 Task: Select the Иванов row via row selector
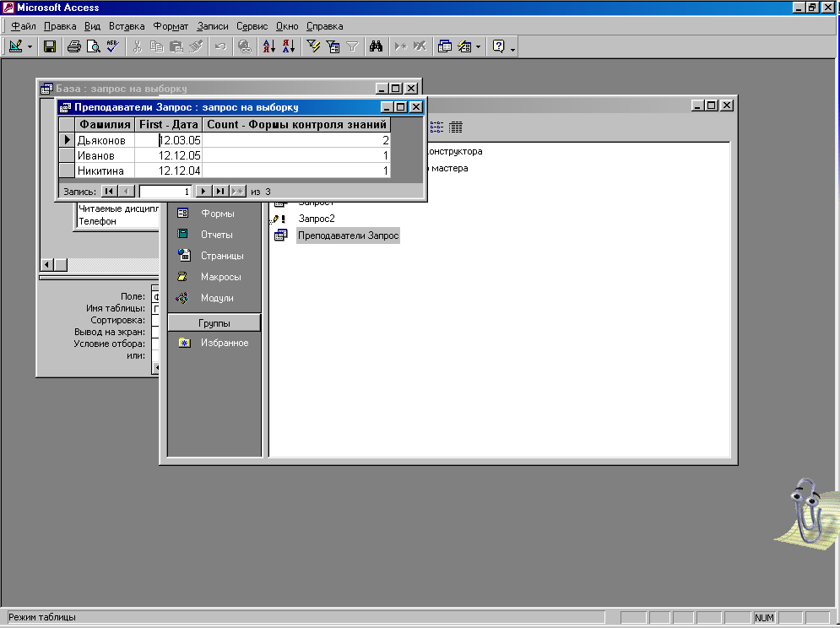point(67,155)
